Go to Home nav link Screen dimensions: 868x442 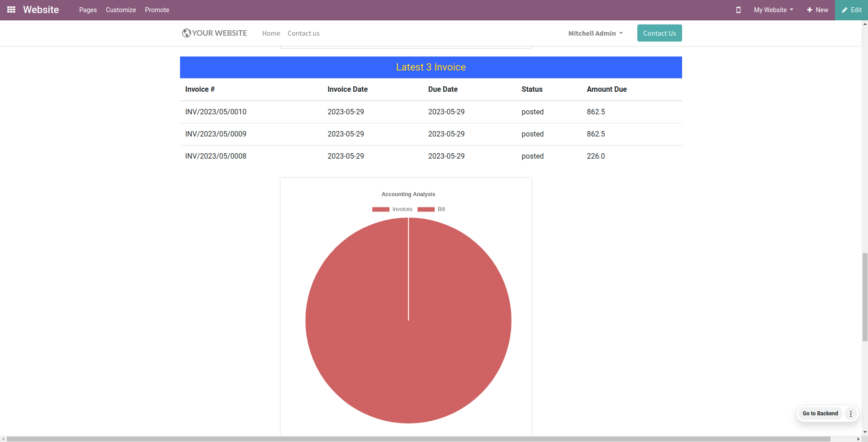coord(271,33)
